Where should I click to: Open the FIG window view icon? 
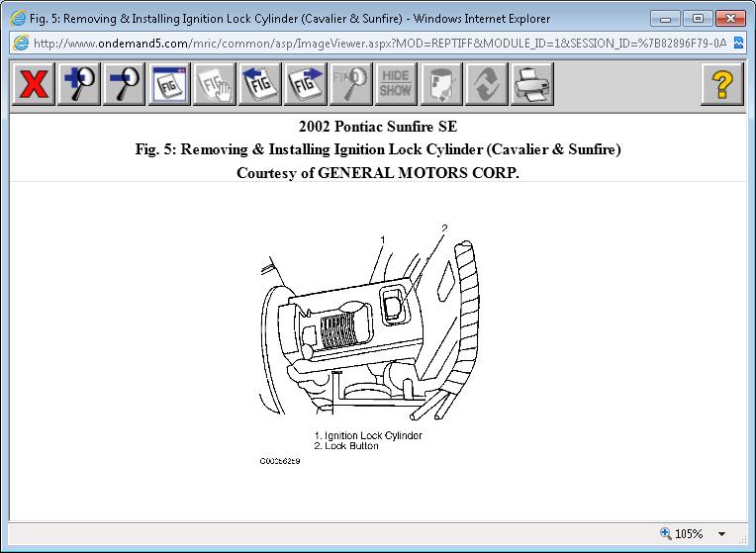169,84
